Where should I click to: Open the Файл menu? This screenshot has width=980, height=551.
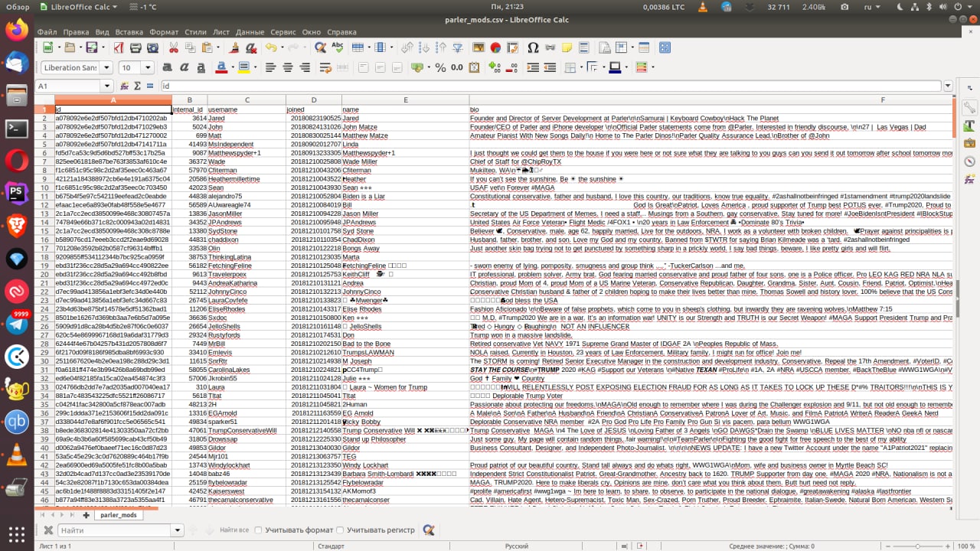tap(47, 32)
